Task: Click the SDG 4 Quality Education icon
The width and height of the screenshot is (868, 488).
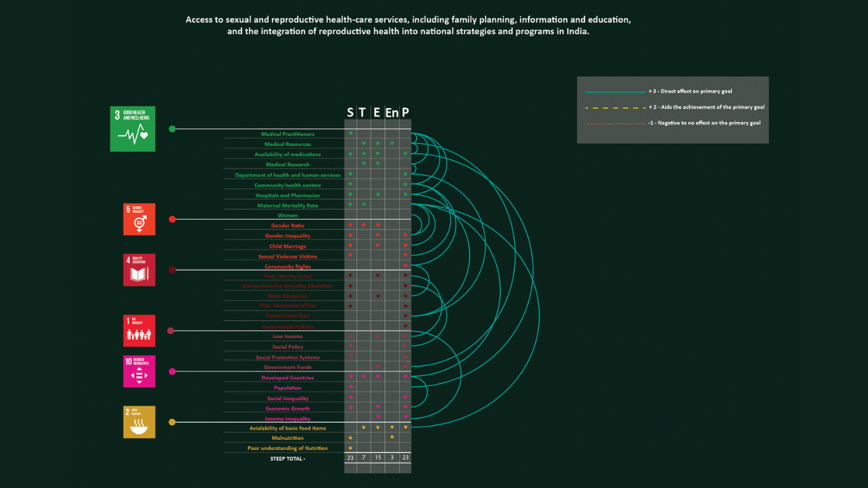Action: point(139,269)
